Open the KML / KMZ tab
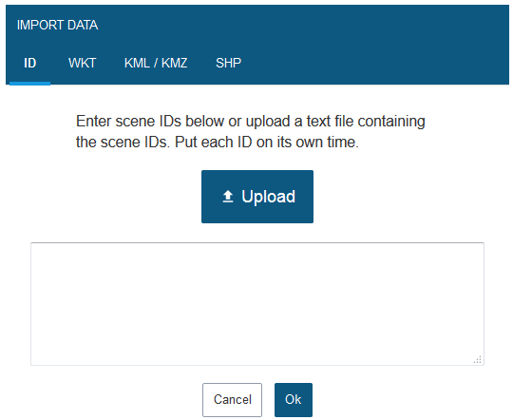This screenshot has height=420, width=513. pyautogui.click(x=156, y=63)
